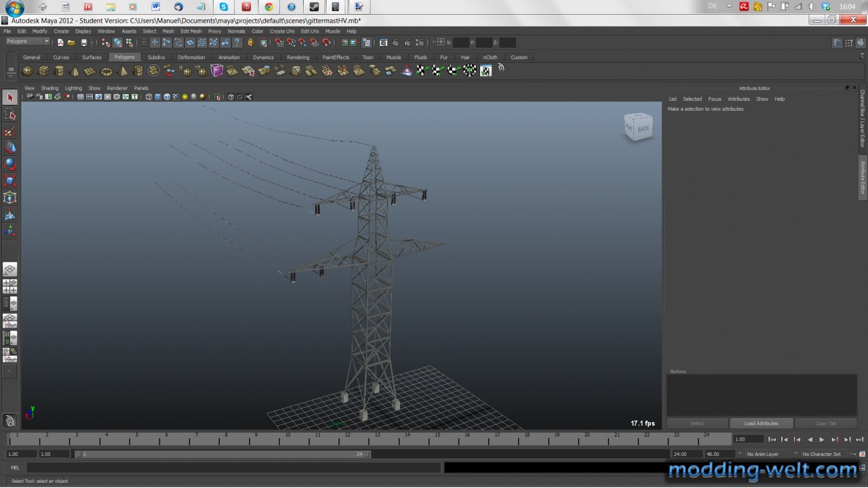The width and height of the screenshot is (868, 488).
Task: Activate the Rotate tool sphere icon
Action: 10,164
